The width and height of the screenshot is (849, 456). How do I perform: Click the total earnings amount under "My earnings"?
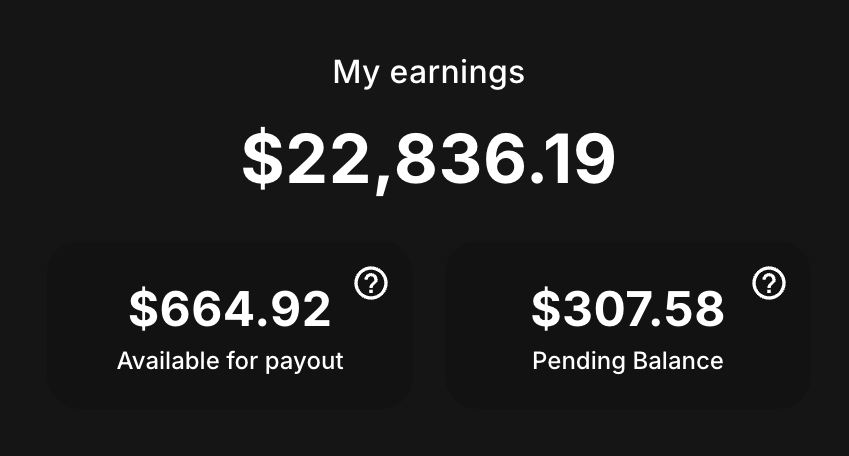(x=428, y=159)
